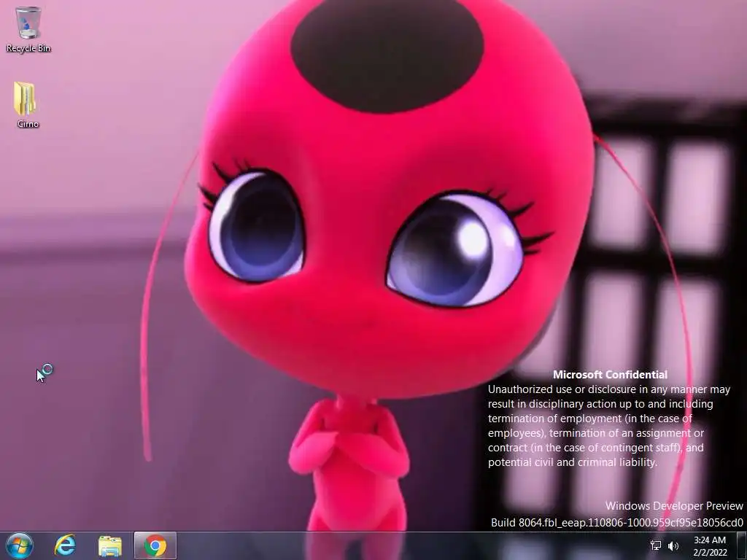Screen dimensions: 747x560
Task: Launch Internet Explorer from the taskbar
Action: [65, 545]
